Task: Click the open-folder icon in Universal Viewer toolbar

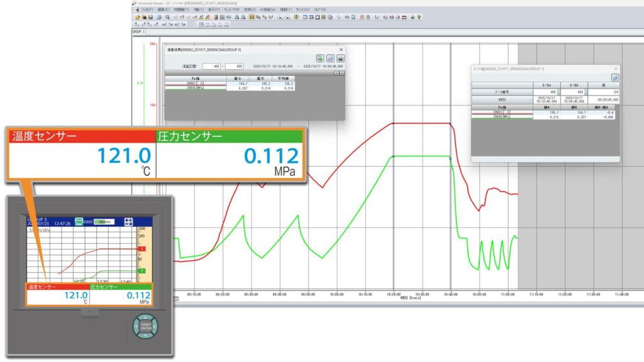Action: (137, 17)
